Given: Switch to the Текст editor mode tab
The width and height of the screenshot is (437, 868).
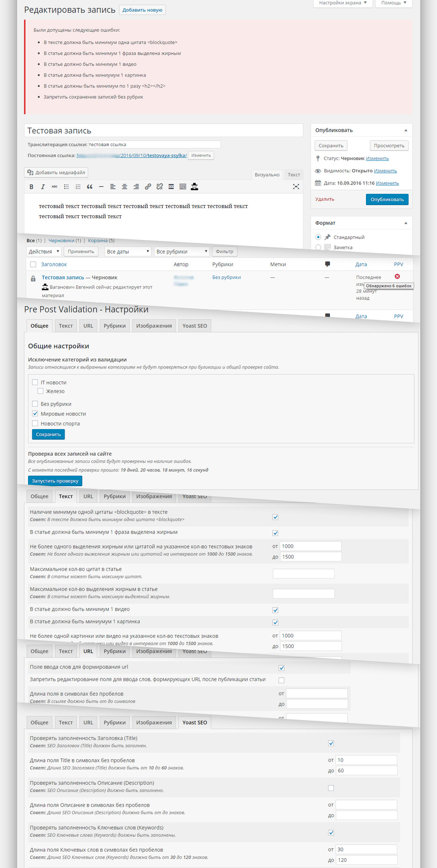Looking at the screenshot, I should click(x=294, y=175).
